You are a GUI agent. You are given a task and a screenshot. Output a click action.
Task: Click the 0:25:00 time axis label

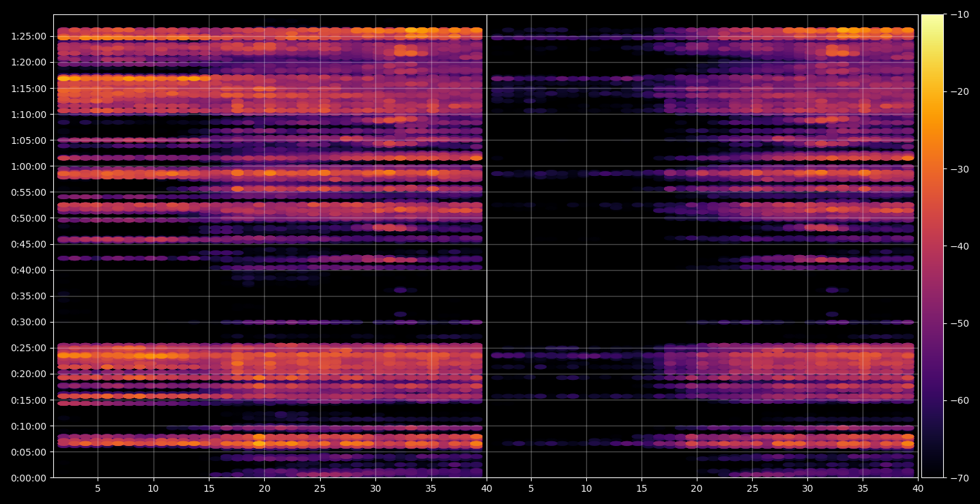coord(29,347)
